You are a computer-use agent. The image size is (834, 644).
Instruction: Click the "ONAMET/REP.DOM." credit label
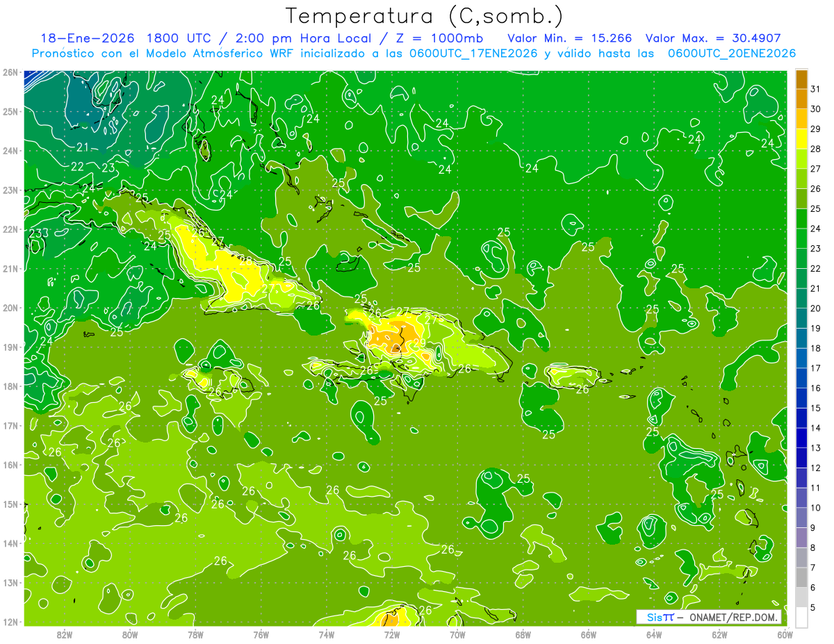[x=735, y=617]
